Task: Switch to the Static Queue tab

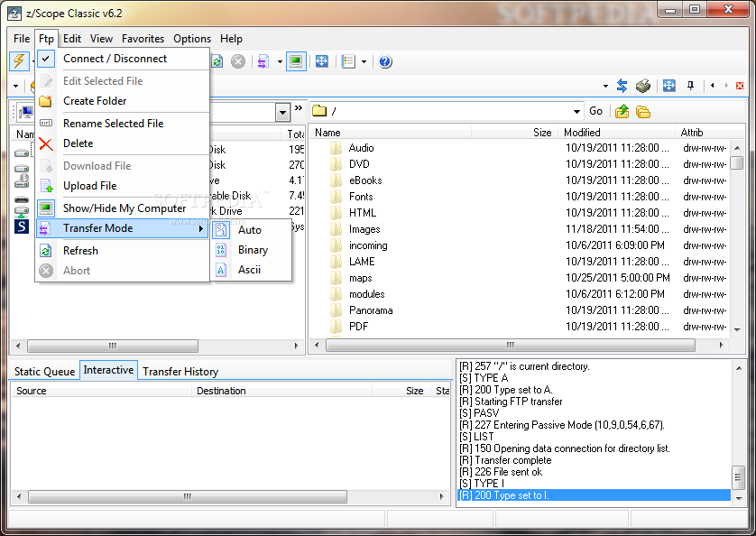Action: [x=44, y=372]
